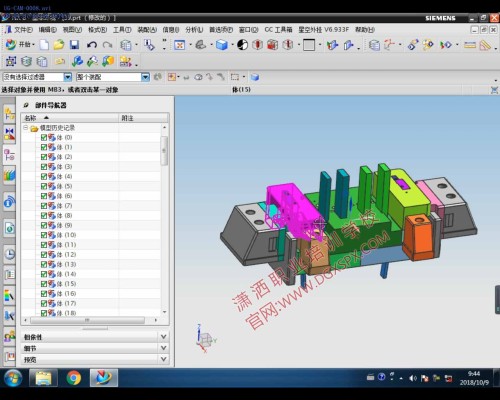
Task: Open Chrome from the taskbar
Action: (x=73, y=378)
